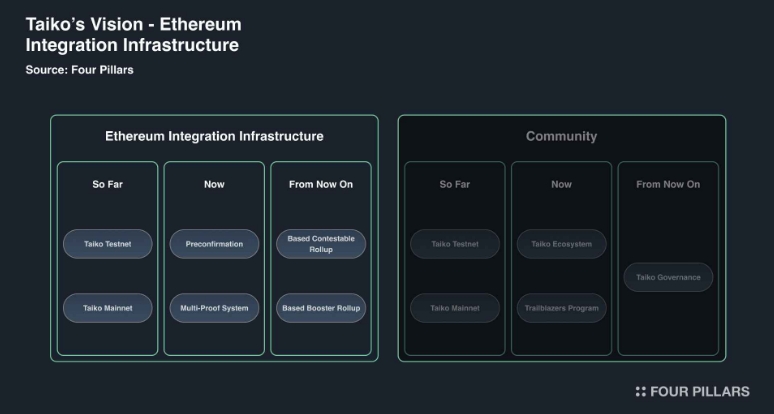The height and width of the screenshot is (414, 774).
Task: Select the Preconfirmation pill
Action: pyautogui.click(x=214, y=244)
